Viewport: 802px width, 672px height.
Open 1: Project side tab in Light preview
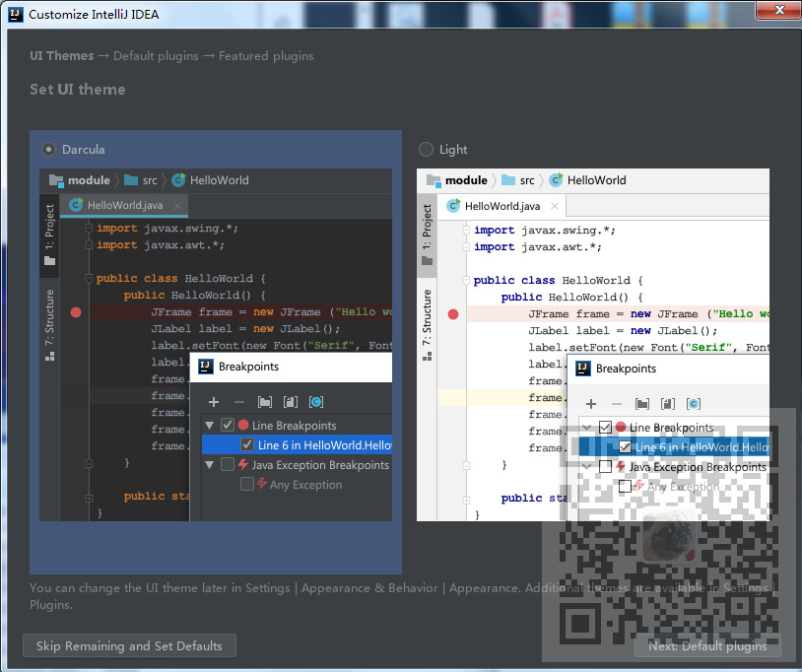(427, 235)
